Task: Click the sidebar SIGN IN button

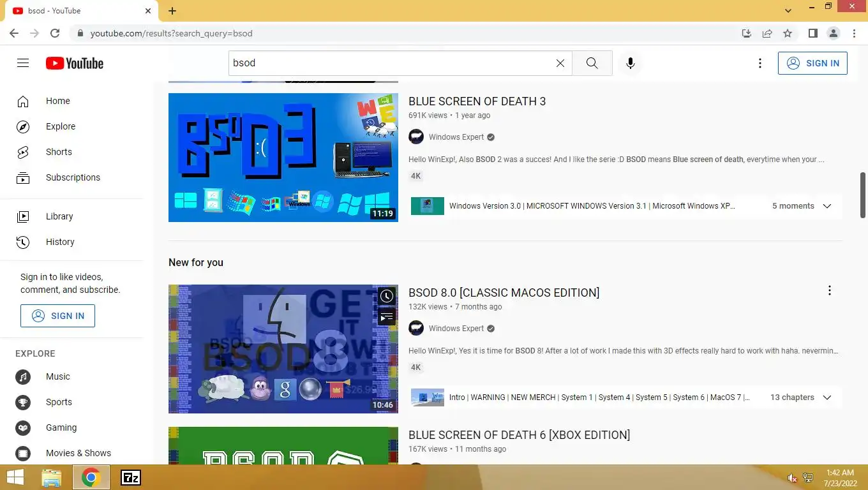Action: 57,316
